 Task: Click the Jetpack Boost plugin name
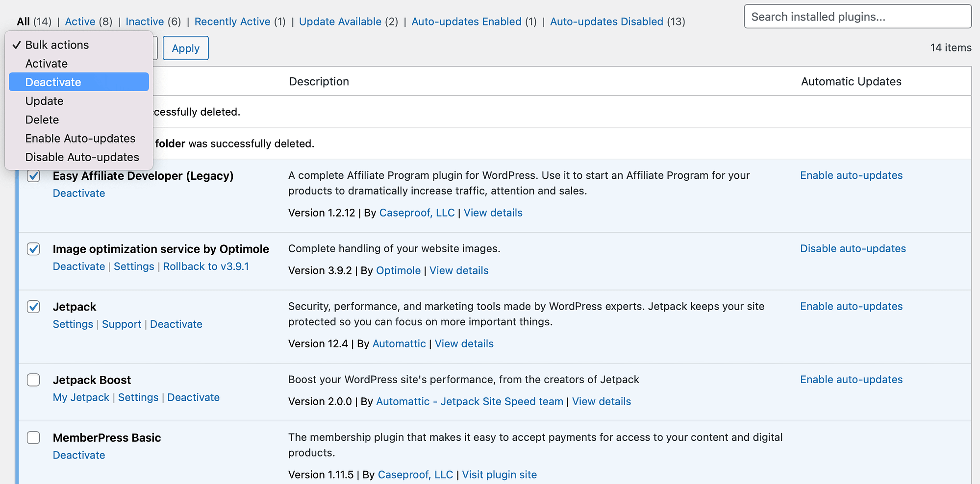coord(92,380)
